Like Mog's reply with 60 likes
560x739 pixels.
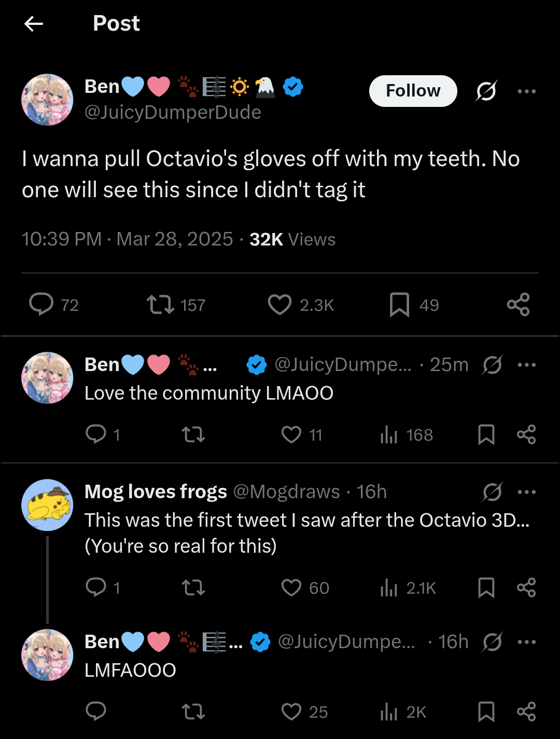pos(291,587)
